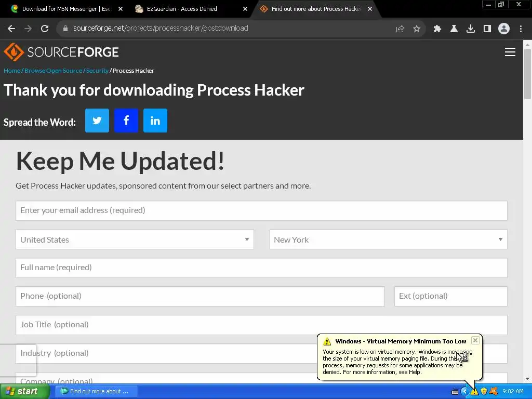Share on LinkedIn

[x=155, y=121]
